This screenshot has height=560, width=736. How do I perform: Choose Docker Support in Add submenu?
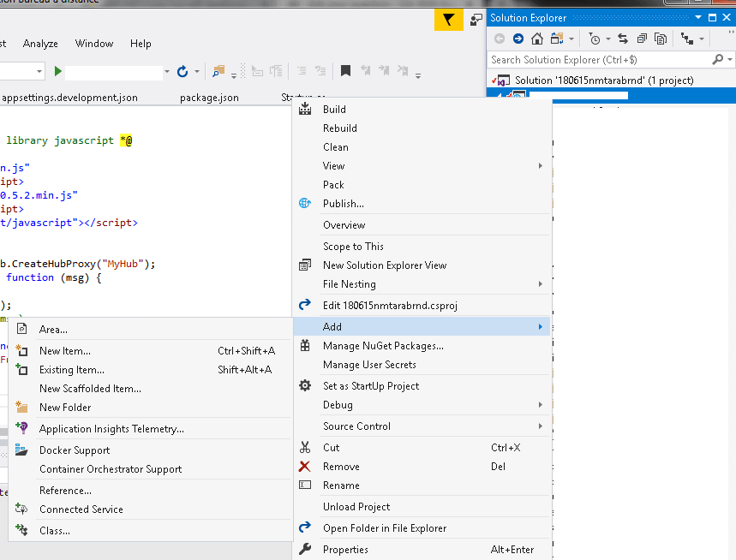point(151,450)
